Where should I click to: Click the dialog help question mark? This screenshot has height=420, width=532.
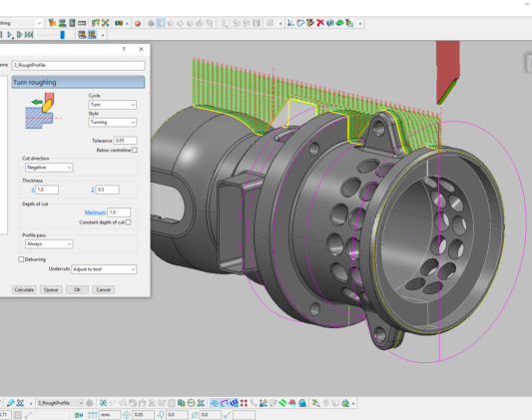[124, 49]
